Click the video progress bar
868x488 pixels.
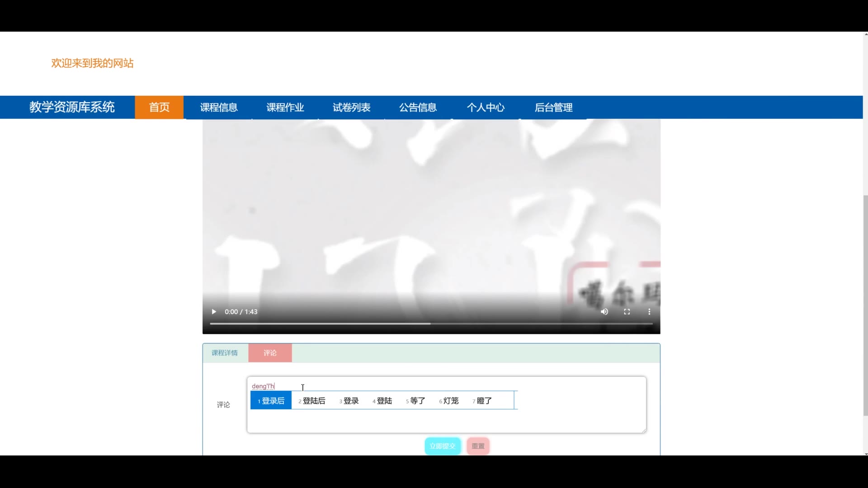click(431, 324)
